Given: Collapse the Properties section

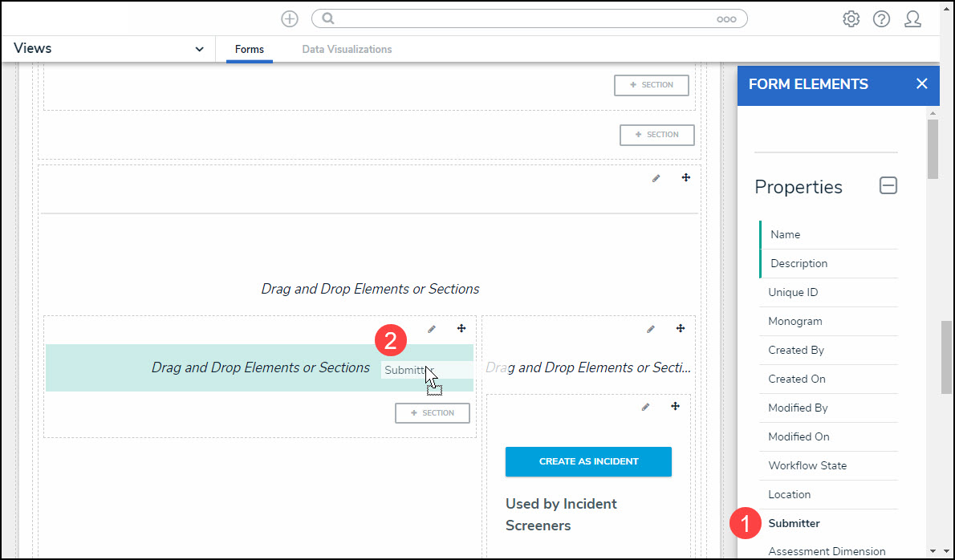Looking at the screenshot, I should pyautogui.click(x=888, y=186).
